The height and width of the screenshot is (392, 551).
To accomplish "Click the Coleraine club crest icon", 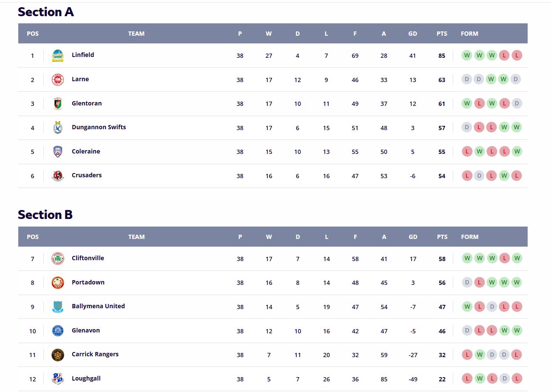I will [x=58, y=152].
